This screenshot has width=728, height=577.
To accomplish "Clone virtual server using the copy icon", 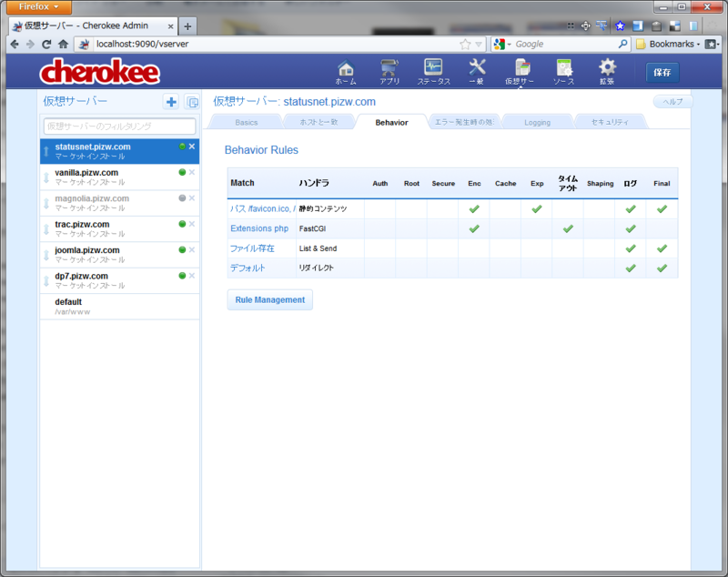I will 192,102.
